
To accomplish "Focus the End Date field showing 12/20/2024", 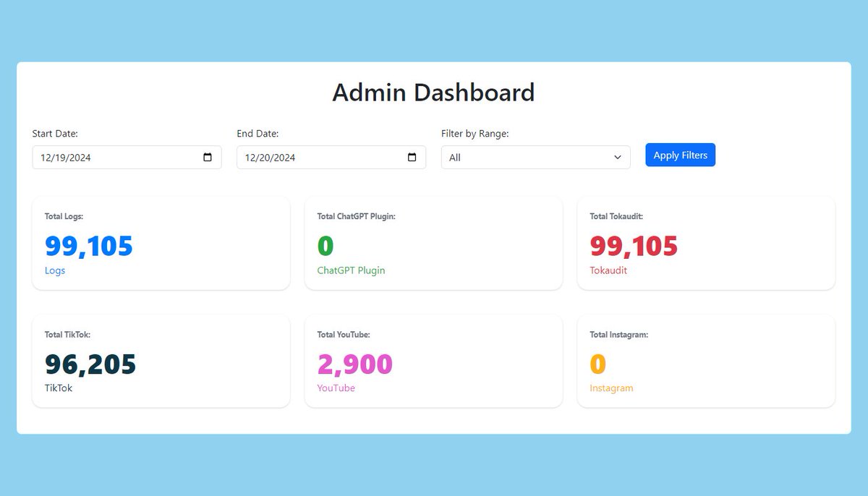I will pyautogui.click(x=331, y=157).
